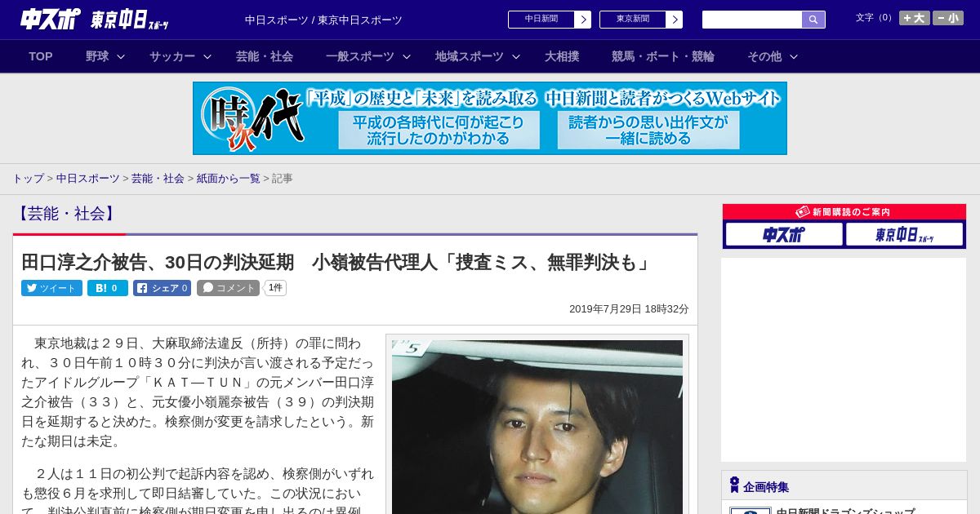Click the 企画特集 ribbon icon
The height and width of the screenshot is (514, 980).
tap(734, 485)
